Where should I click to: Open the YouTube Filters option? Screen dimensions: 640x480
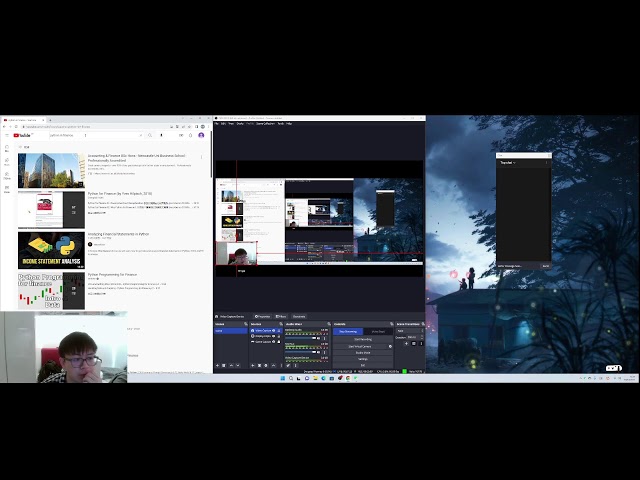tap(24, 147)
